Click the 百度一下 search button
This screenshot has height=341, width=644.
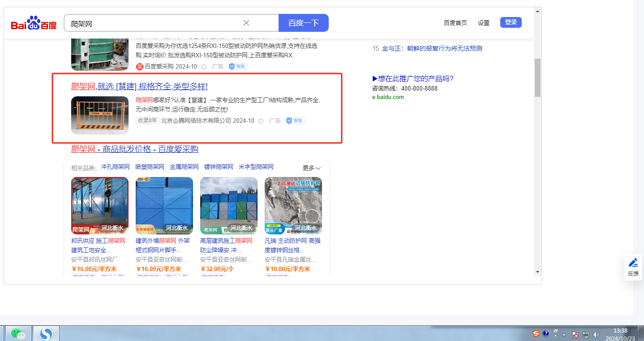click(304, 23)
